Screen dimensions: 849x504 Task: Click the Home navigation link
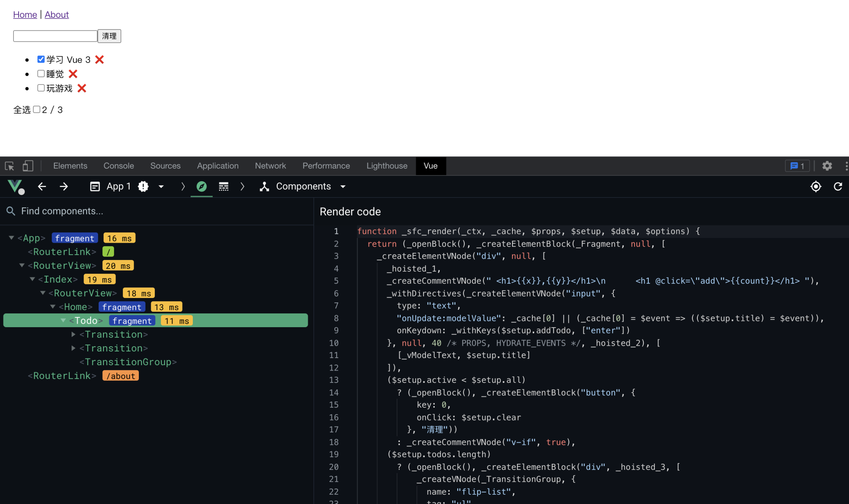tap(23, 14)
